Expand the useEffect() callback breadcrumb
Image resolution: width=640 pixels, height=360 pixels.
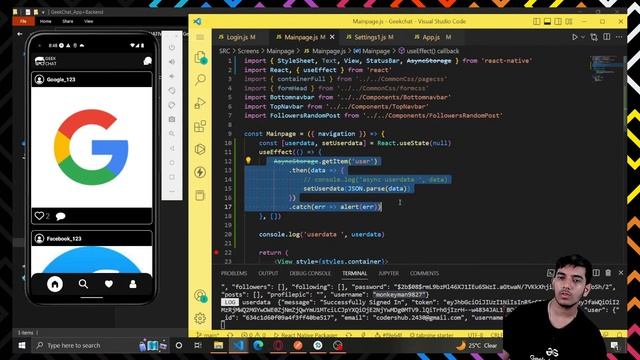(x=429, y=51)
